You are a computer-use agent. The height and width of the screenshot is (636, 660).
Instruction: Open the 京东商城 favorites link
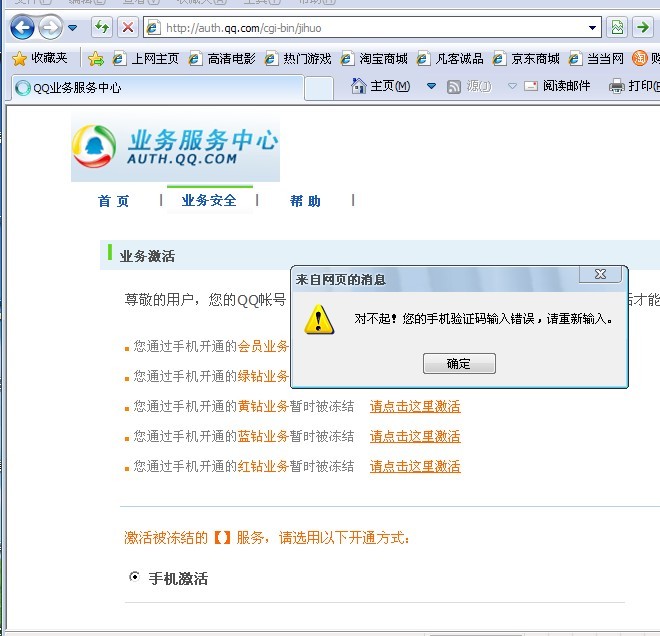(526, 59)
